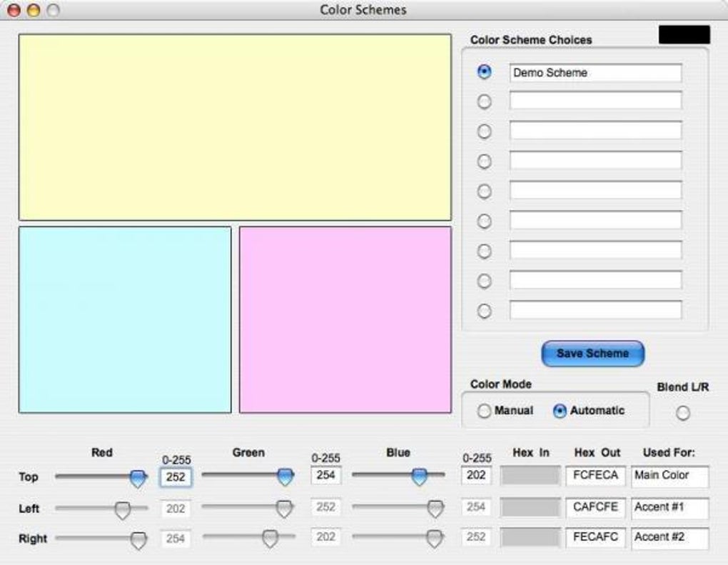Click the Top row Red slider

138,478
